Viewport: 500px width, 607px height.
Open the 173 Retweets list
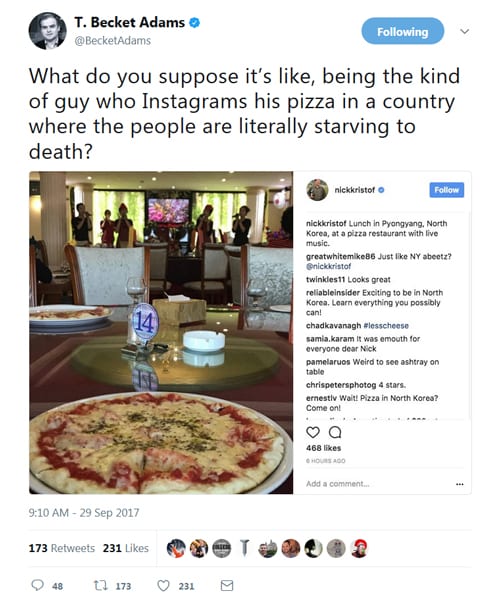[62, 548]
